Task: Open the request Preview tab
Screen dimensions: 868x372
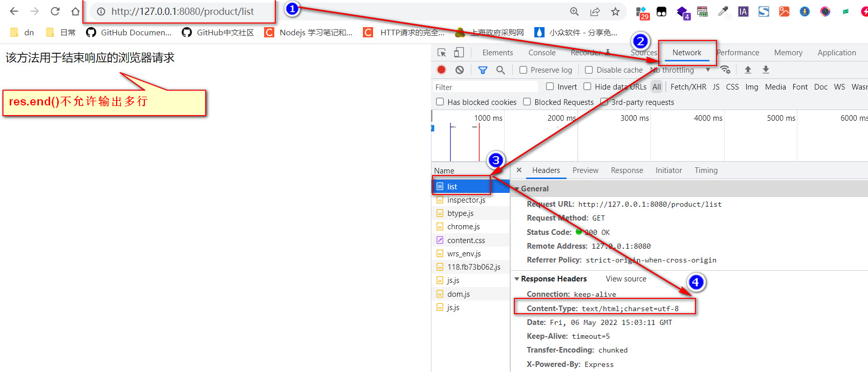Action: tap(585, 170)
